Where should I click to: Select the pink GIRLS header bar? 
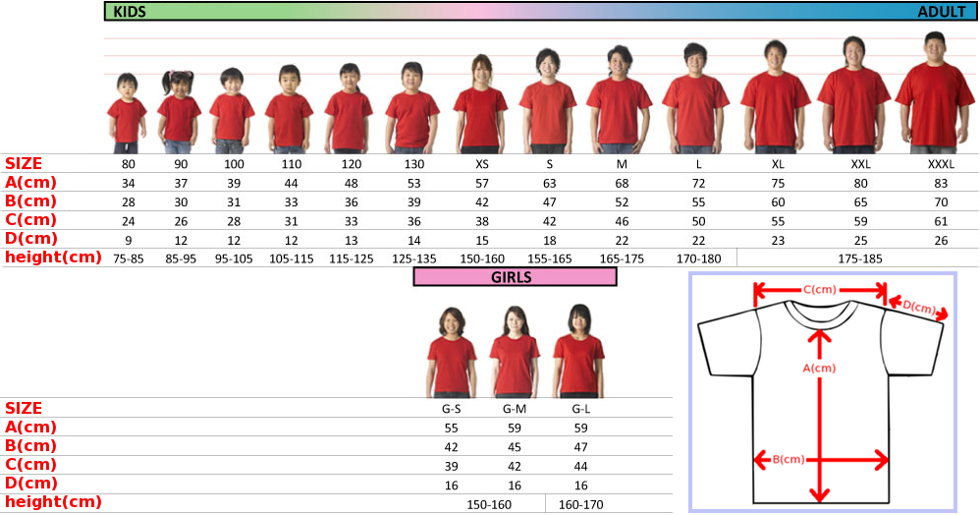[515, 277]
